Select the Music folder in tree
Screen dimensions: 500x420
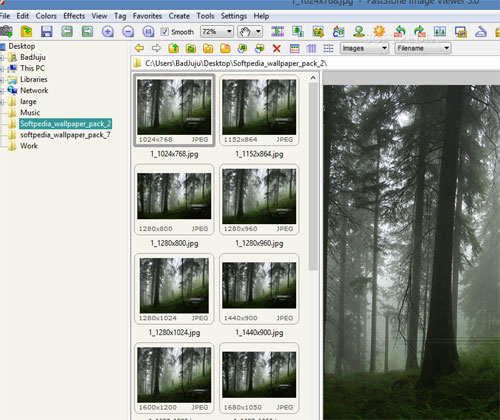click(30, 113)
